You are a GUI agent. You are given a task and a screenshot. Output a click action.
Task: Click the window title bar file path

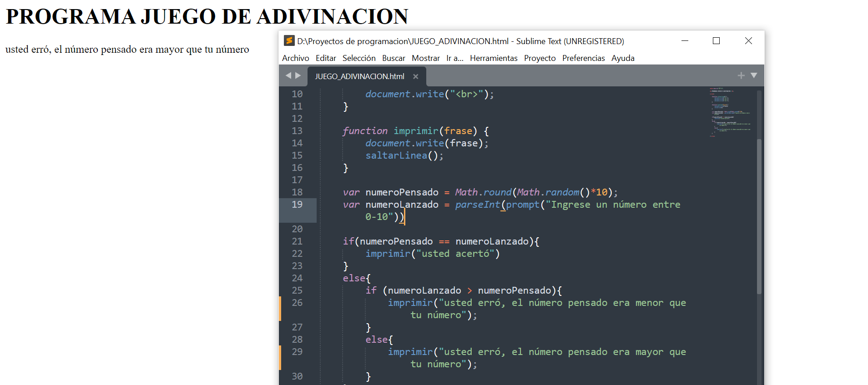(403, 41)
